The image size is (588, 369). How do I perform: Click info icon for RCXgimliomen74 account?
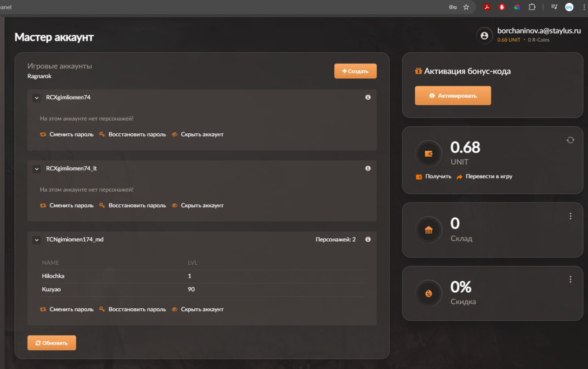pos(367,97)
